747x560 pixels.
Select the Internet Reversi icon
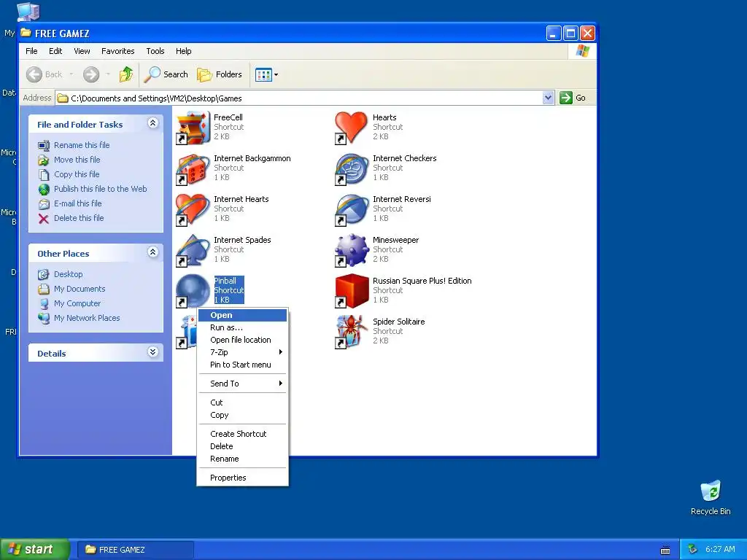pos(352,209)
